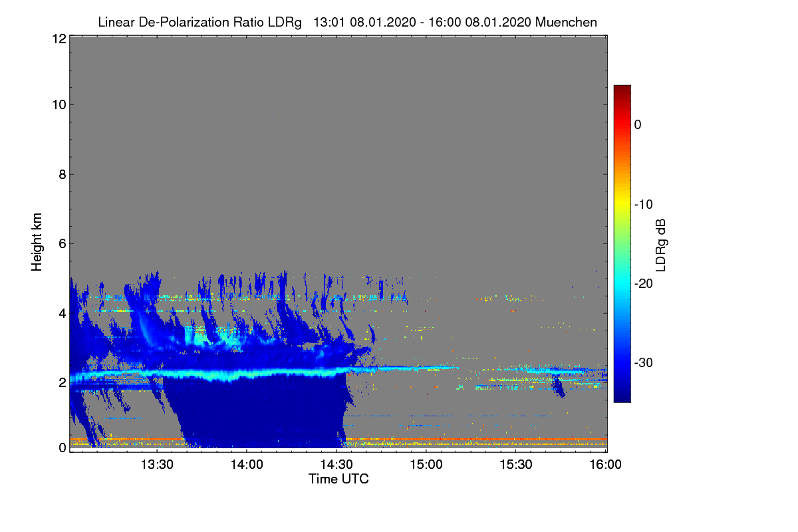Click the '10' height tick label
This screenshot has width=798, height=532.
point(58,104)
